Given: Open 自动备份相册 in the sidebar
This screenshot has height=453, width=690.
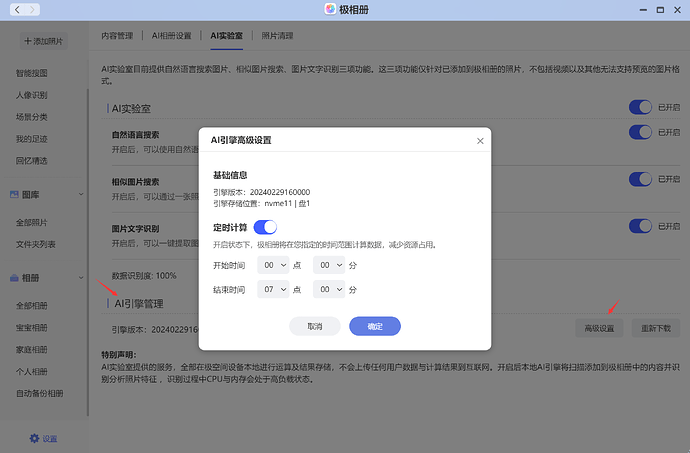Looking at the screenshot, I should click(x=40, y=394).
